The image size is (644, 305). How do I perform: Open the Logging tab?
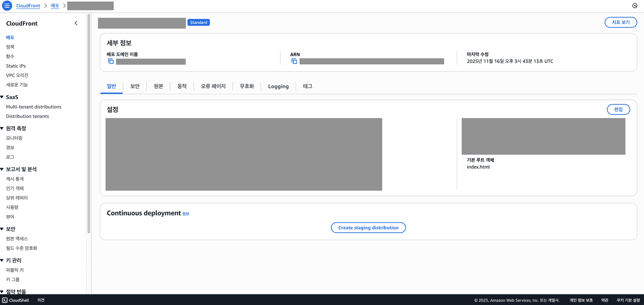coord(278,86)
